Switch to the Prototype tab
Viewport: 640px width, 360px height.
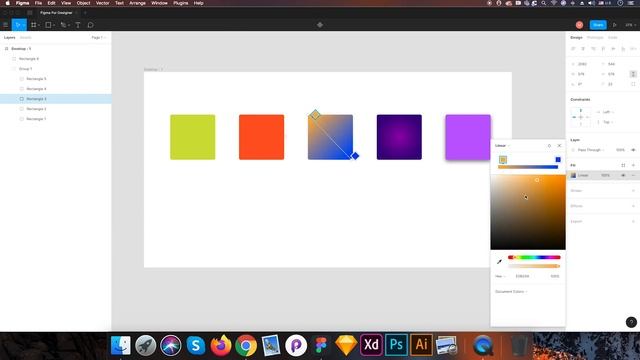595,38
